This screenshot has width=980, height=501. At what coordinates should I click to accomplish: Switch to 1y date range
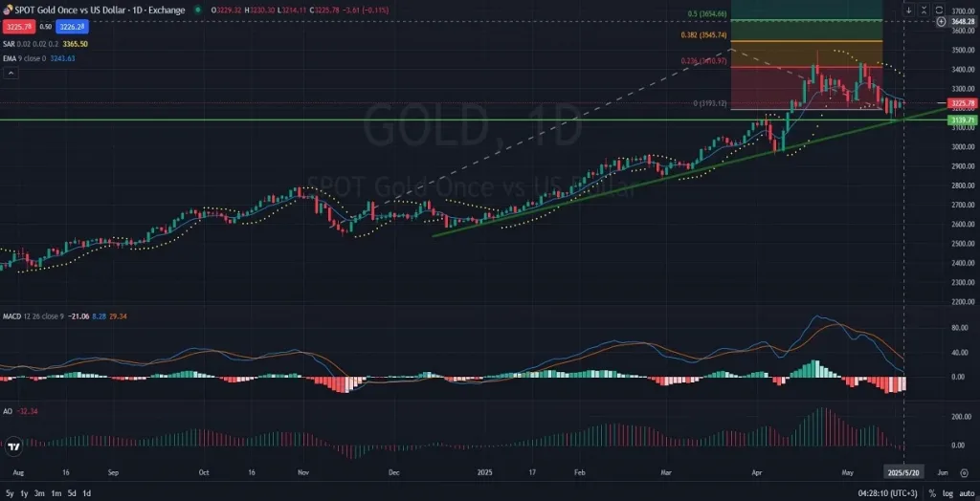pos(24,493)
